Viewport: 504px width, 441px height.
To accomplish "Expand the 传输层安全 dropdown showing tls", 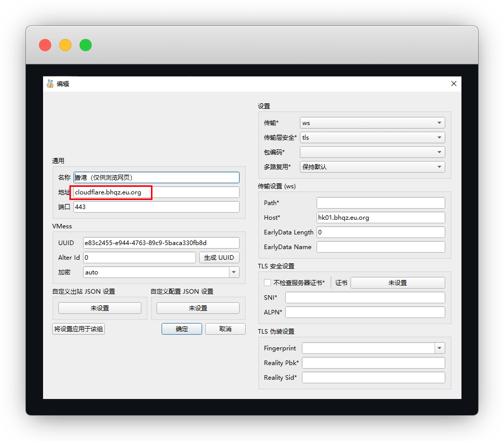I will [x=372, y=137].
